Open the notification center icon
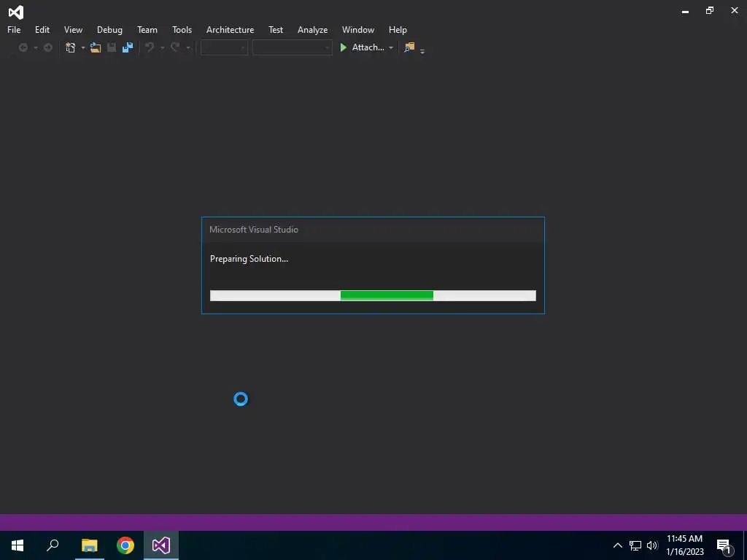747x560 pixels. 724,545
